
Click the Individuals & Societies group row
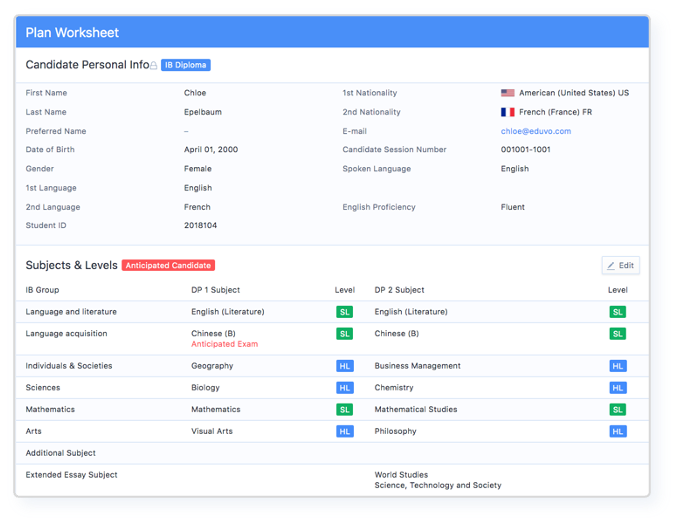pos(332,366)
